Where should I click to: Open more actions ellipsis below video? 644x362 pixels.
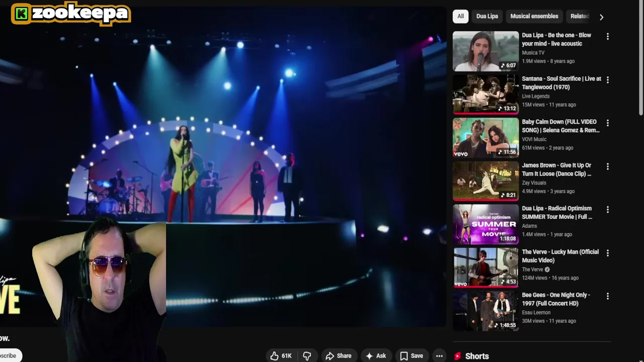(439, 355)
